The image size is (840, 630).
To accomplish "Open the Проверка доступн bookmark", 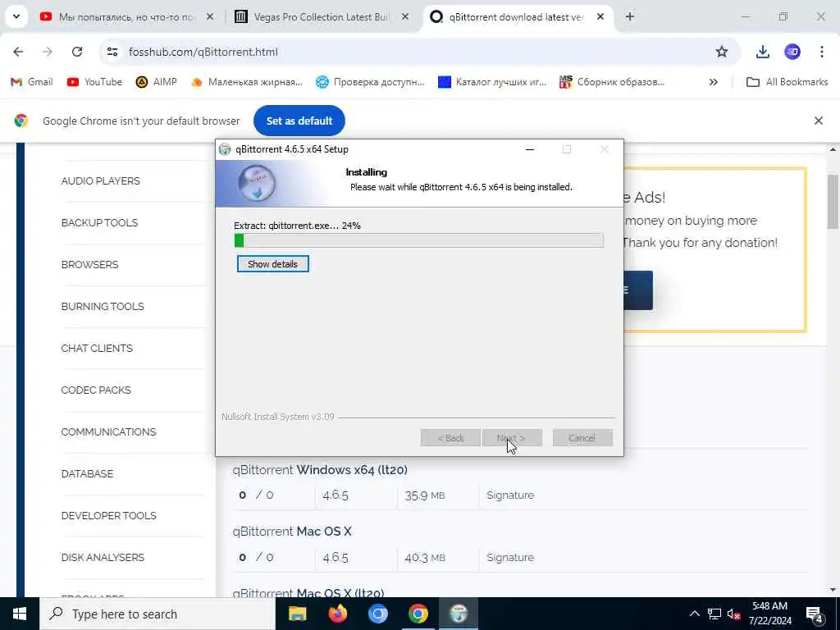I will tap(370, 82).
